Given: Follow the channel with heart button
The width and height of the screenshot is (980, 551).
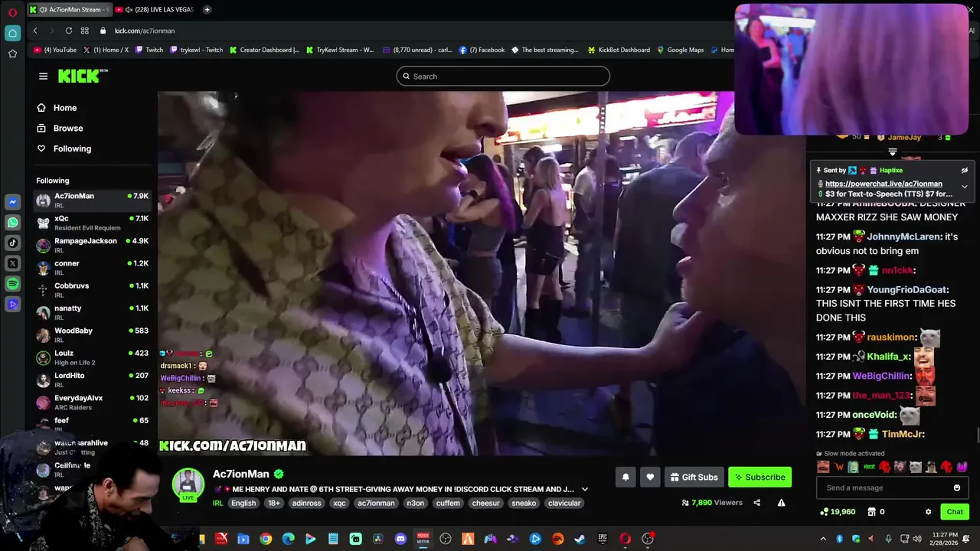Looking at the screenshot, I should point(650,477).
